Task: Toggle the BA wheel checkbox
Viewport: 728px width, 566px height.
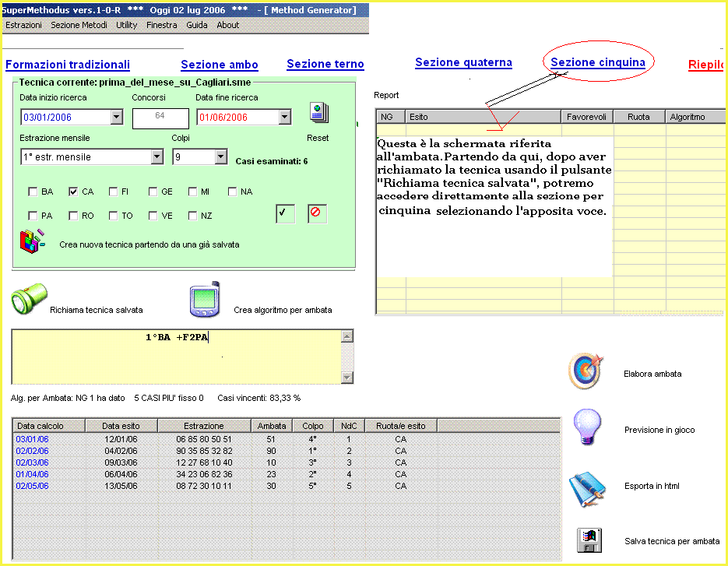Action: click(x=33, y=192)
